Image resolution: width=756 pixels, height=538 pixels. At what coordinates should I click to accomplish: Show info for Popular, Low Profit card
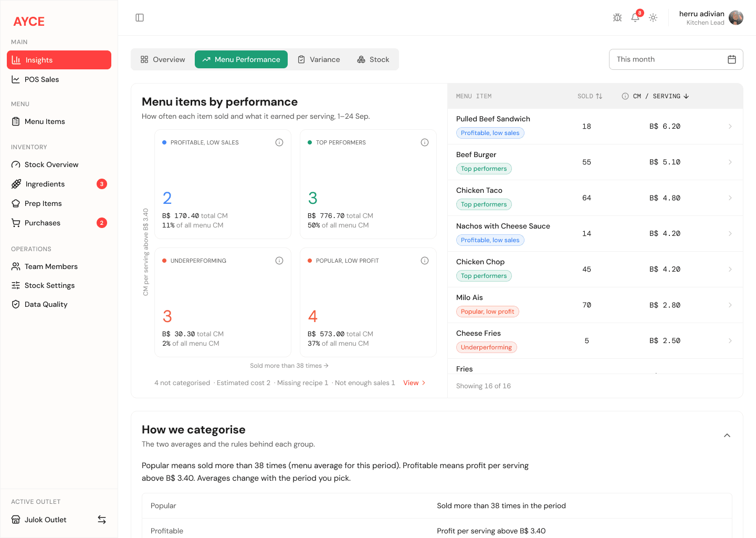pos(425,261)
